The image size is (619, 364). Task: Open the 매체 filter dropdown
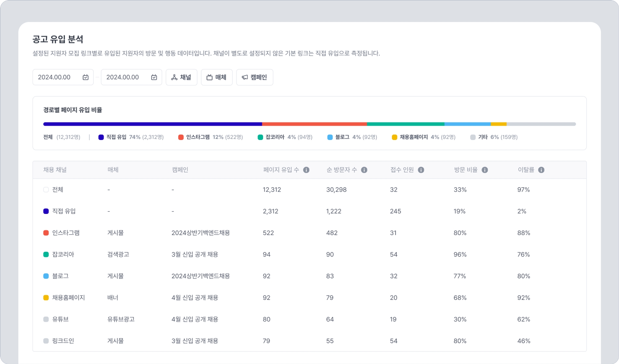coord(217,77)
